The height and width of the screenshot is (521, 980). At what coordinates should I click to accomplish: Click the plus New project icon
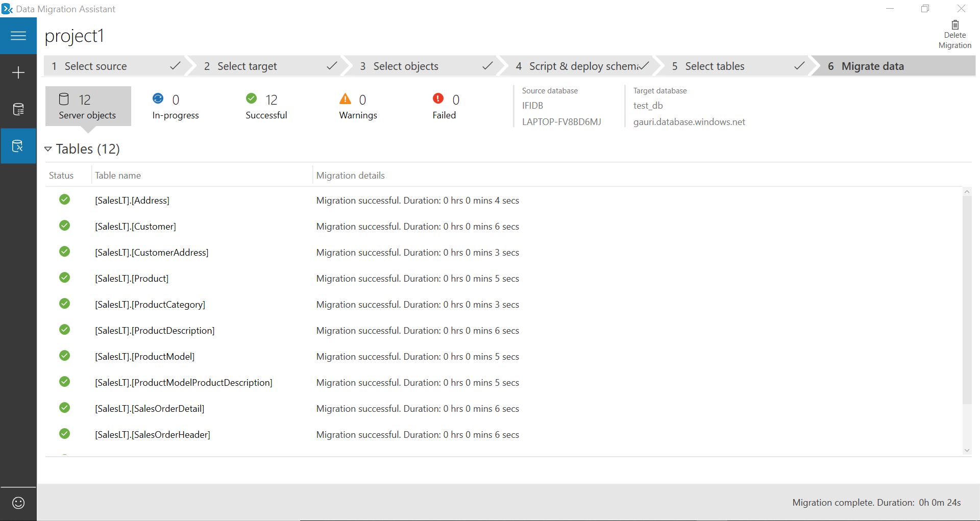pos(18,72)
